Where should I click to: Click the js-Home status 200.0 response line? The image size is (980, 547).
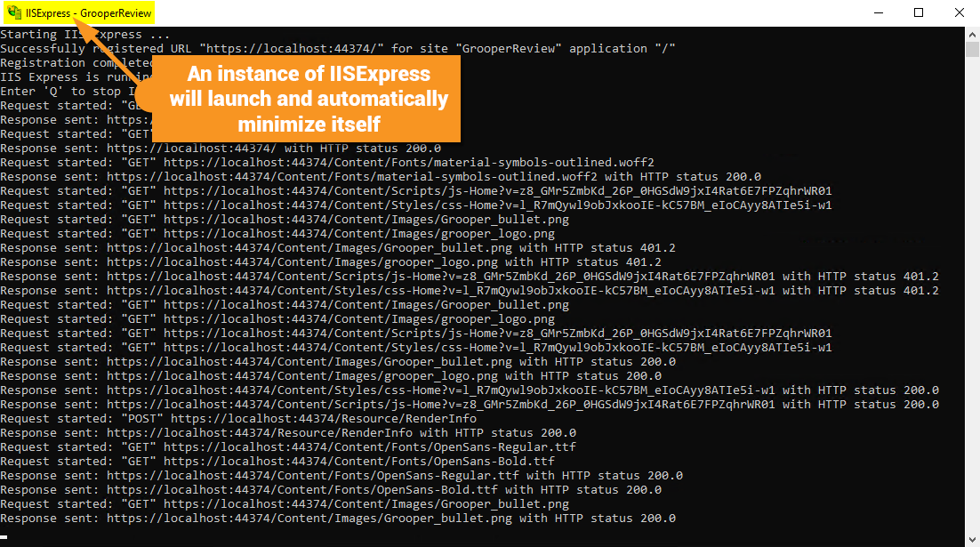(470, 405)
